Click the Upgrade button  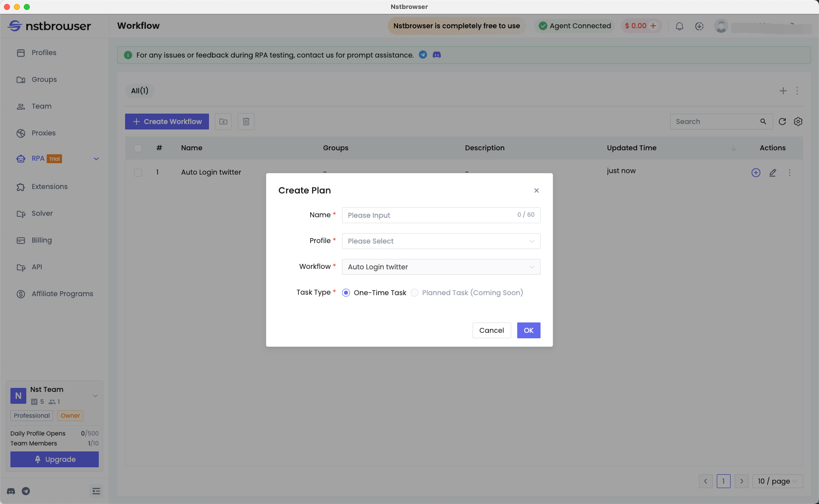(55, 459)
